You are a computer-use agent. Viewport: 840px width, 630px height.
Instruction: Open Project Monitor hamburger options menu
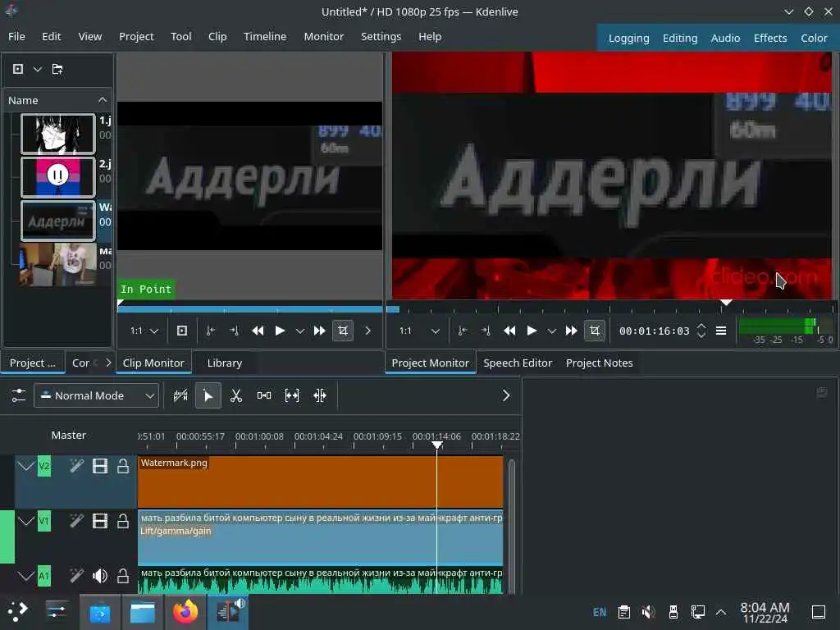(x=721, y=331)
